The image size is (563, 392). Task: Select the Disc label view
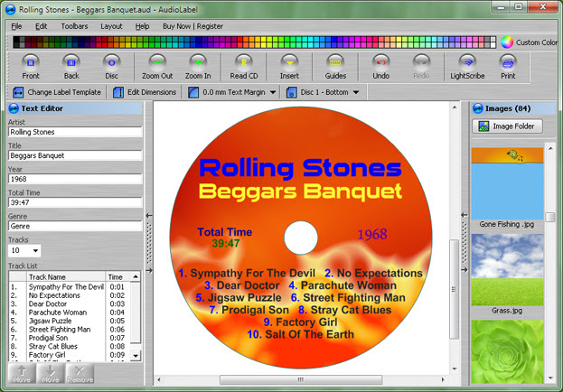[x=112, y=67]
